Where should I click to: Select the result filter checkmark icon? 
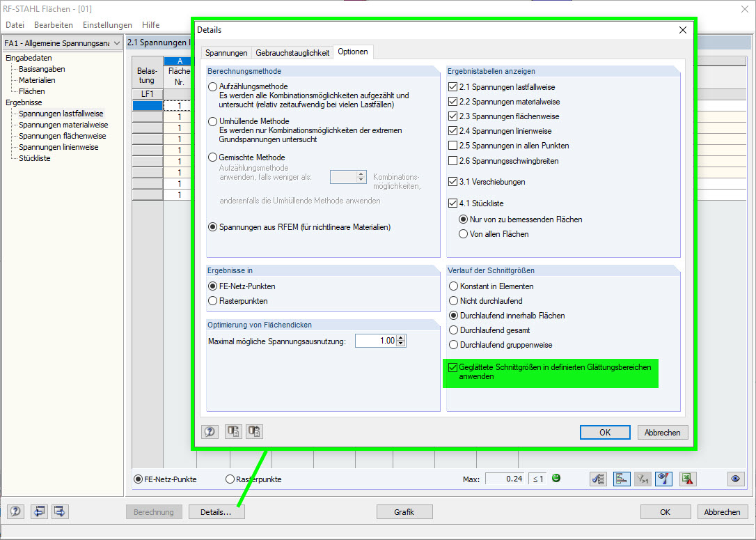click(x=597, y=479)
